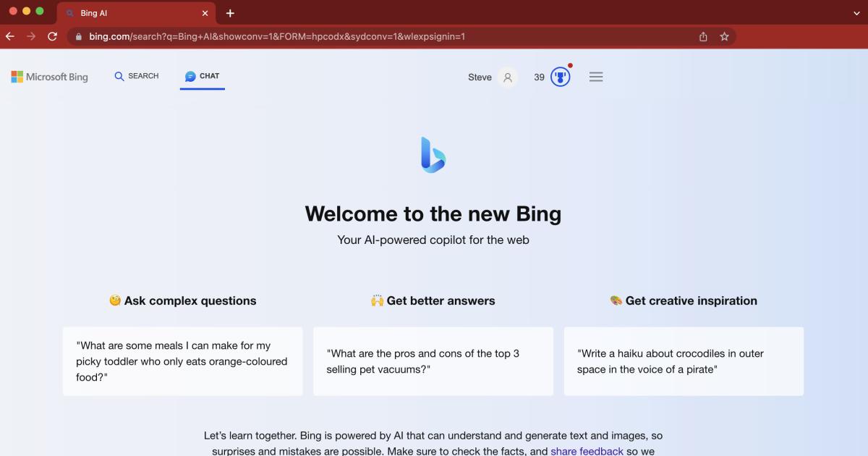The height and width of the screenshot is (456, 868).
Task: Bookmark the page with the star icon
Action: point(724,35)
